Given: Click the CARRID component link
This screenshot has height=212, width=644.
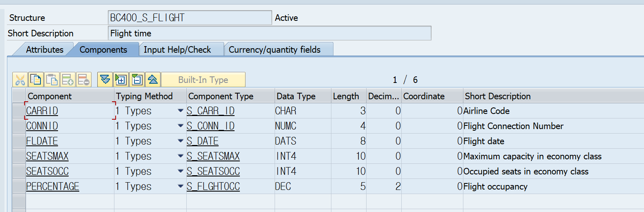Looking at the screenshot, I should pos(42,111).
